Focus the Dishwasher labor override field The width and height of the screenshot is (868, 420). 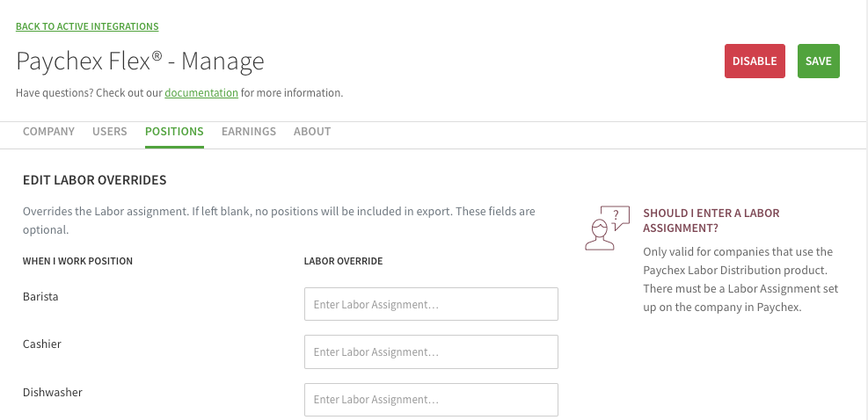[431, 400]
